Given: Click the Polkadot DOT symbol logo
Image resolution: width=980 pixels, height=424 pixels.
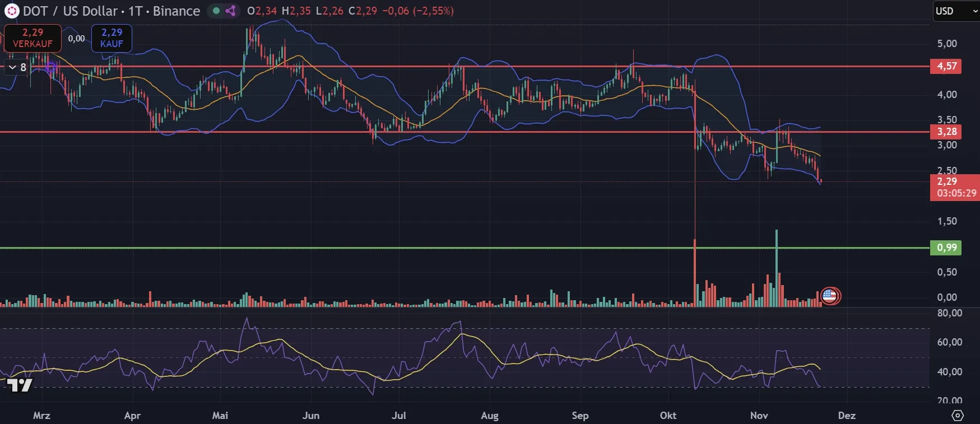Looking at the screenshot, I should click(11, 11).
